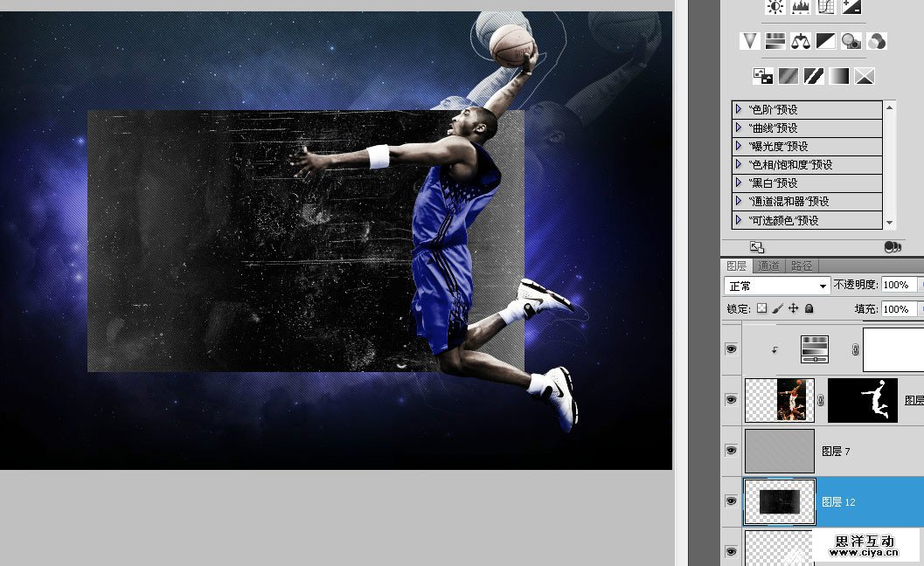Open the blend mode dropdown showing 正常
924x566 pixels.
(x=776, y=286)
